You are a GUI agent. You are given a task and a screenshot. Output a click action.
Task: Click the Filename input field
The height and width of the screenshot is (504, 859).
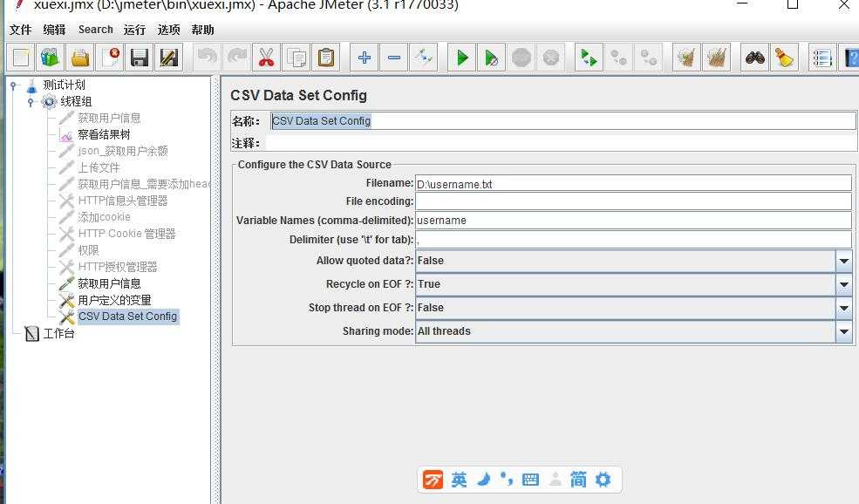(x=633, y=183)
